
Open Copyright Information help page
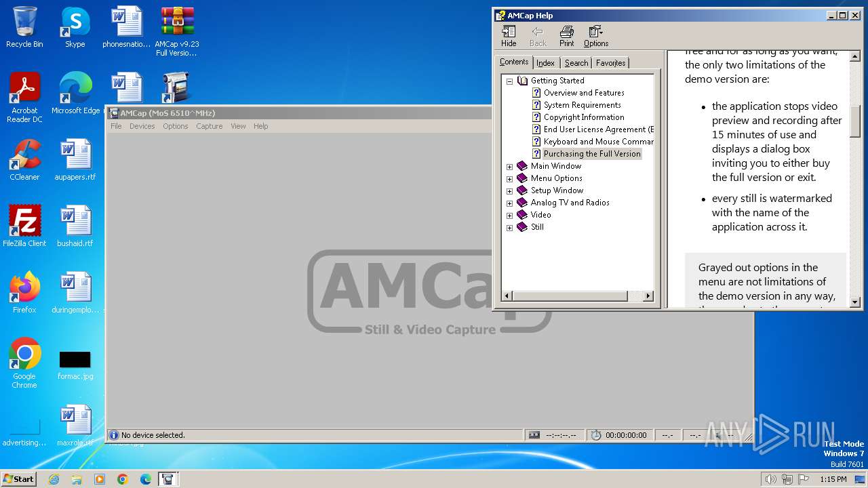pos(584,117)
